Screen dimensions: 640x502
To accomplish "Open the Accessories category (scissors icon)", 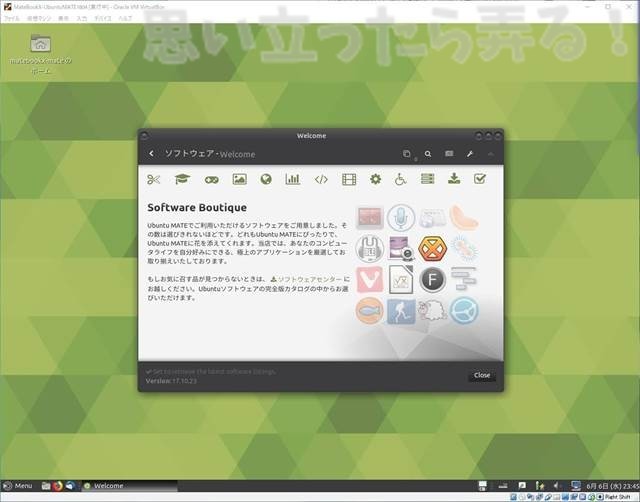I will click(x=153, y=179).
